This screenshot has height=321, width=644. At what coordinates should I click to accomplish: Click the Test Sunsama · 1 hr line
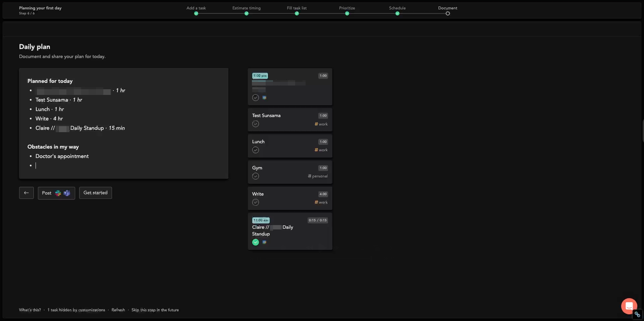click(59, 100)
